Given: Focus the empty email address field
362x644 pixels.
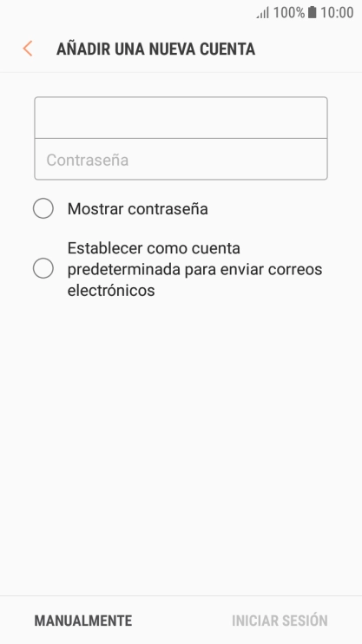Looking at the screenshot, I should tap(181, 117).
